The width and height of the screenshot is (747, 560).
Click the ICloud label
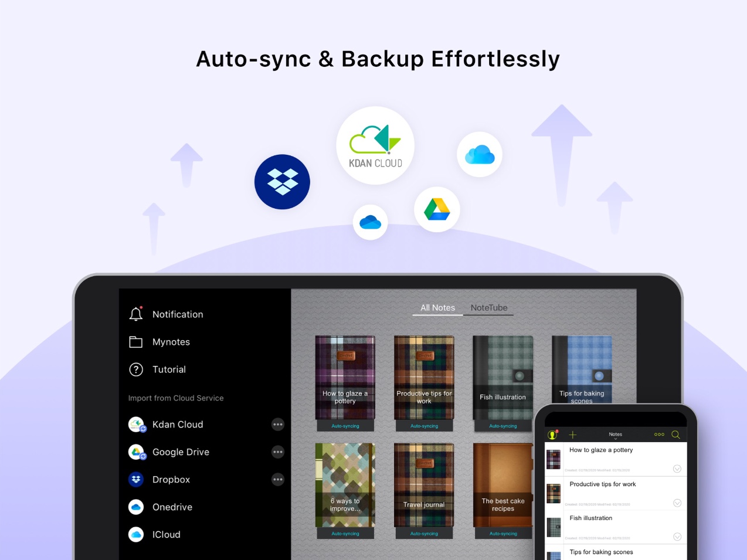[167, 535]
